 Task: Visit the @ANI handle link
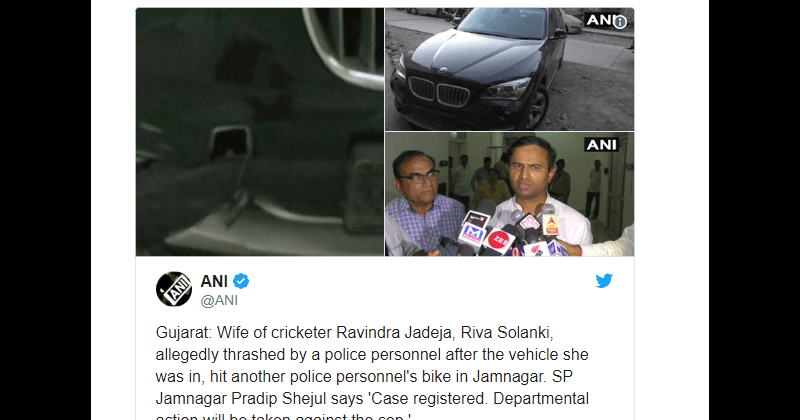pos(219,301)
